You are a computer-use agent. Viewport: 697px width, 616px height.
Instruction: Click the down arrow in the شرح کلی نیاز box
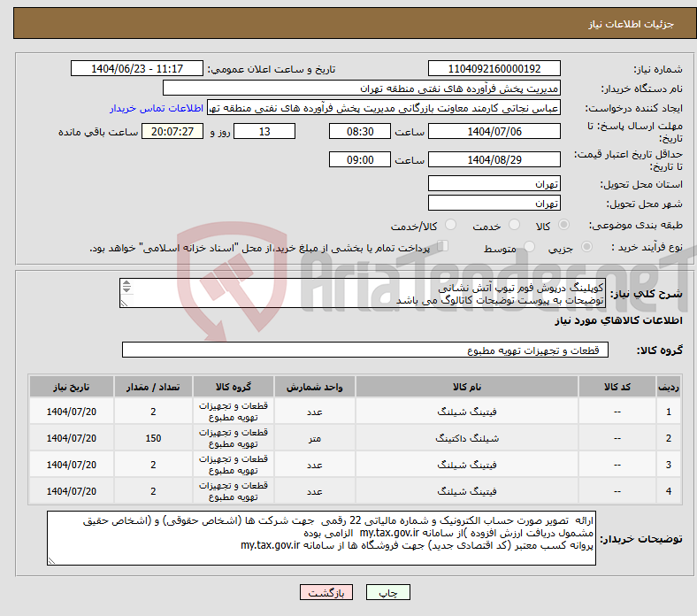click(x=126, y=290)
